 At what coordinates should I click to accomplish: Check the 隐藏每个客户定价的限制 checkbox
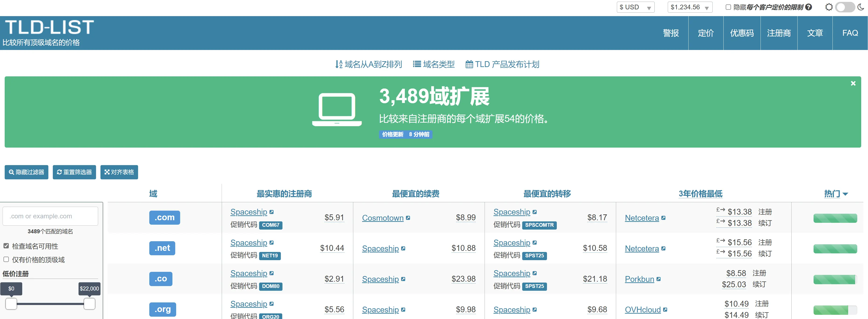pos(728,7)
